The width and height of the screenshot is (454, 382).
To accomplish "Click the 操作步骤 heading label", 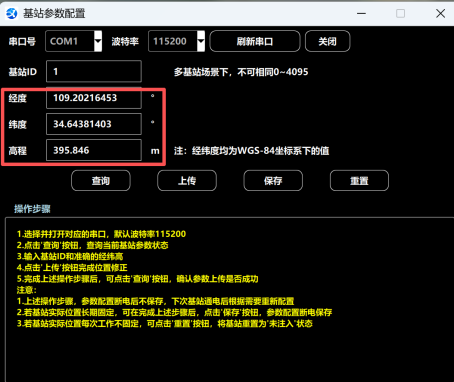I will pos(32,209).
